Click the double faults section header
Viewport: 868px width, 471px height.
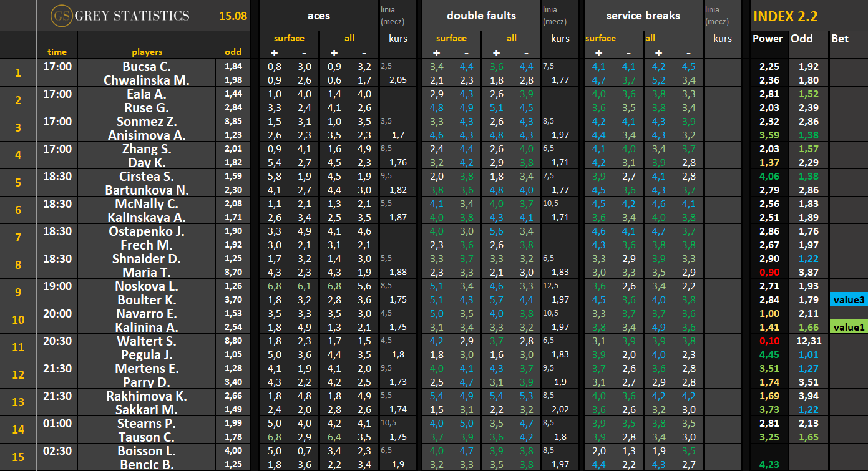point(481,16)
